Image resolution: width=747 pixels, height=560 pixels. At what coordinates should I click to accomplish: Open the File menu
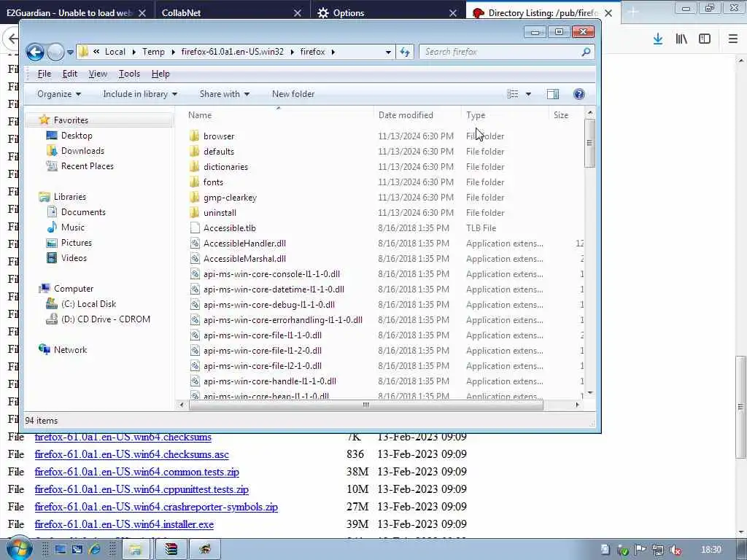tap(44, 74)
